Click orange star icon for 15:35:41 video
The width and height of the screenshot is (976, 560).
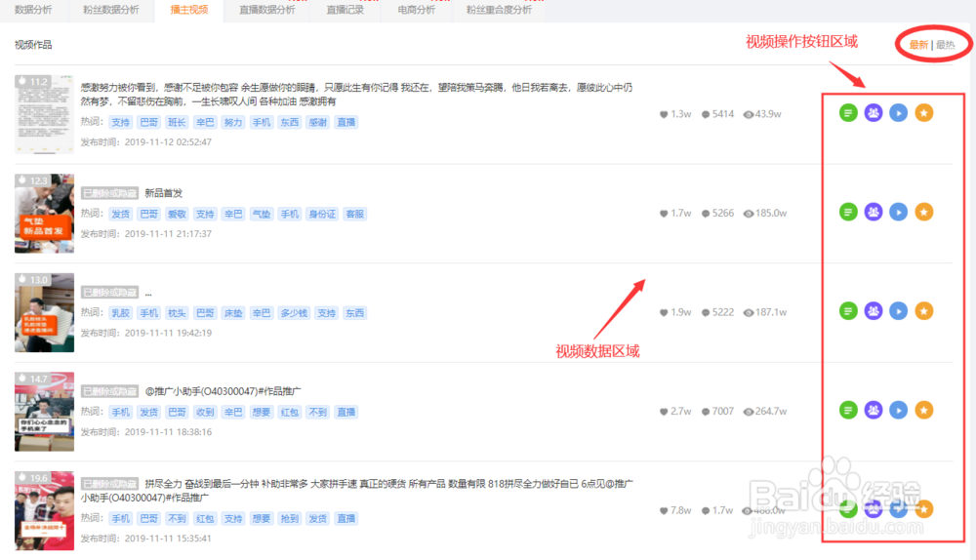pyautogui.click(x=923, y=509)
